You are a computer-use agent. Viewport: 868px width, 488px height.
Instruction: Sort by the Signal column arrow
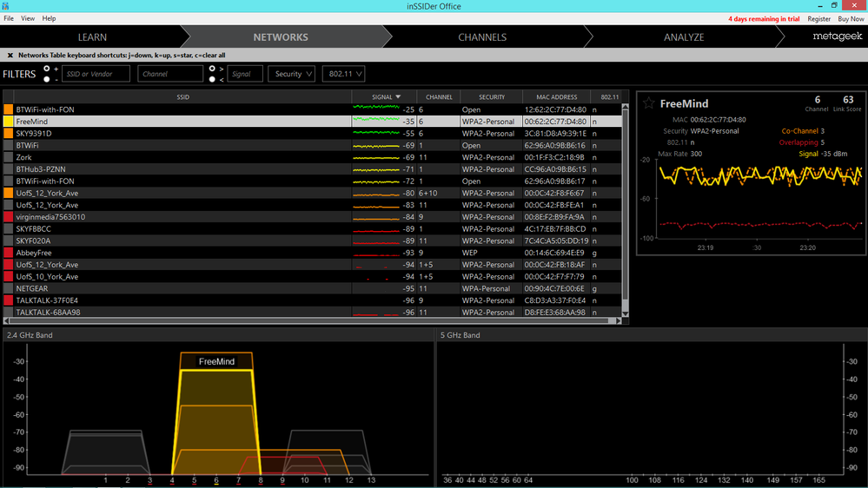point(398,97)
